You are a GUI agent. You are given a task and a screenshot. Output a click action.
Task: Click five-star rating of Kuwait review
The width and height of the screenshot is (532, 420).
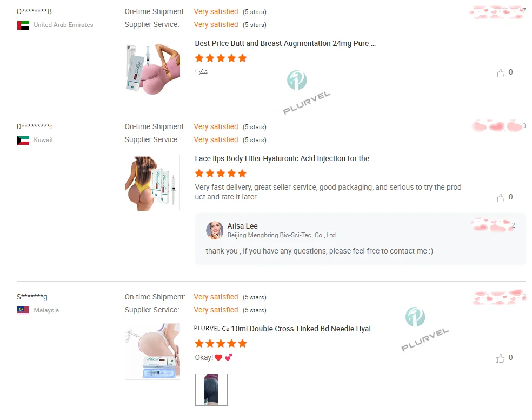(x=221, y=174)
